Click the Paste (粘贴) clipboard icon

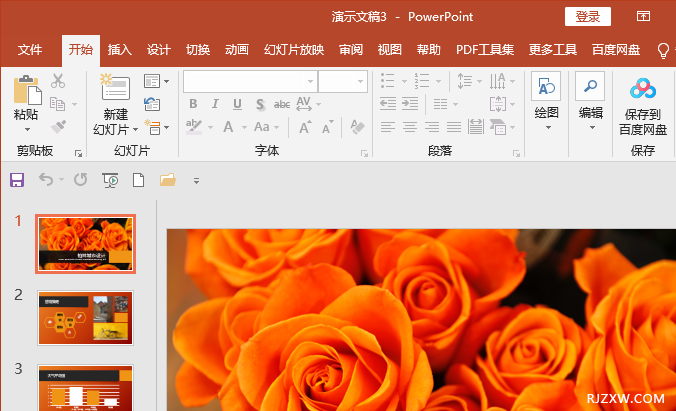coord(26,91)
